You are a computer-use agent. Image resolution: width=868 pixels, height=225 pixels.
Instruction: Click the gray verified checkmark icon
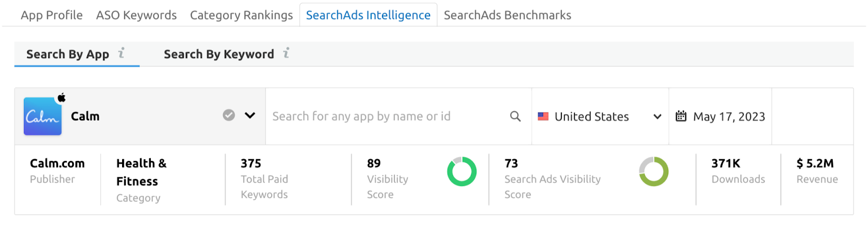pos(229,115)
